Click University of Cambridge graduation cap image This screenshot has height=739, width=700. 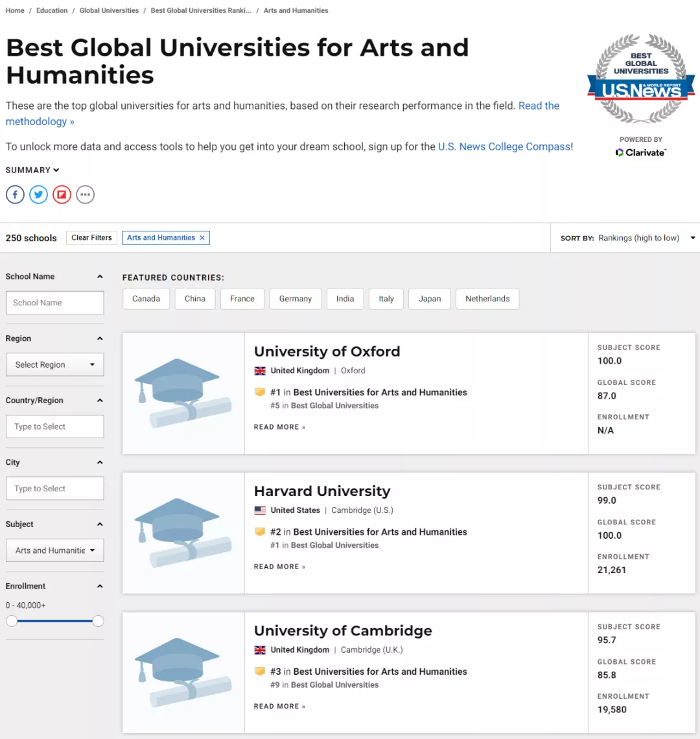(x=183, y=672)
